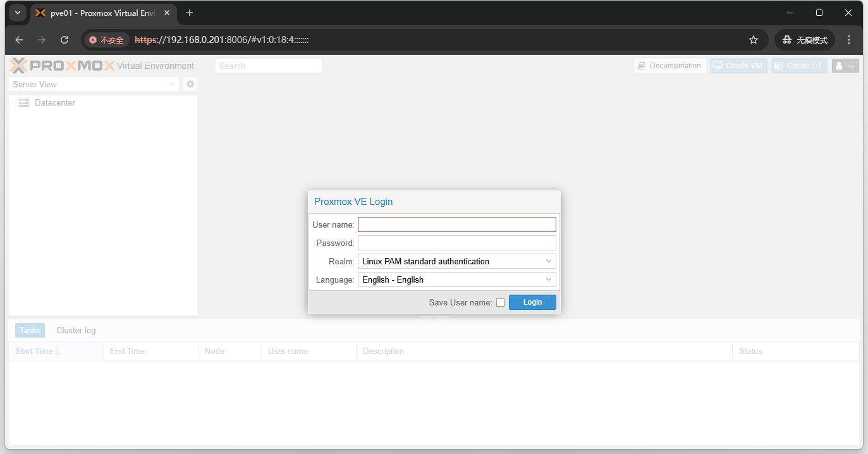Check the Save User name checkbox

click(500, 303)
